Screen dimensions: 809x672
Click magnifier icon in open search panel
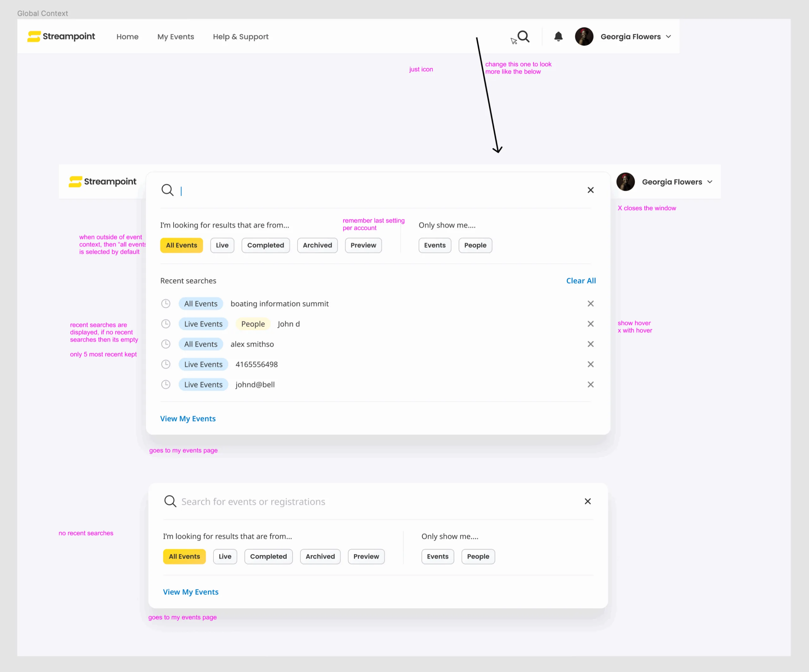point(167,190)
